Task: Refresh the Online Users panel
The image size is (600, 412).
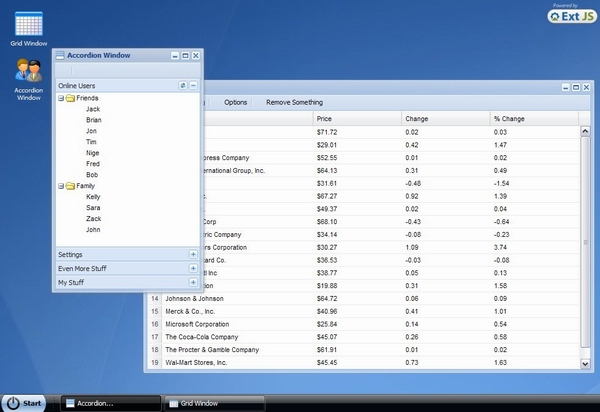Action: [183, 85]
